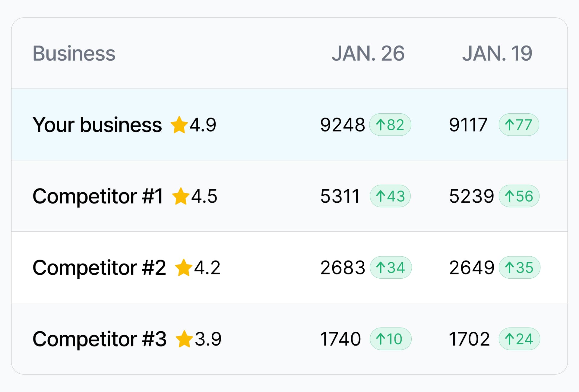Viewport: 579px width, 392px height.
Task: Select the JAN. 26 column header
Action: (368, 53)
